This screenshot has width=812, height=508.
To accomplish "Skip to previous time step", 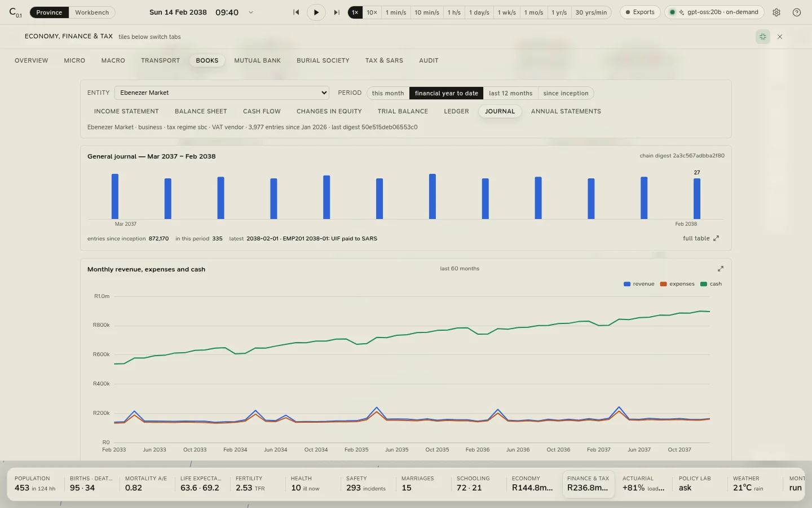I will 296,12.
